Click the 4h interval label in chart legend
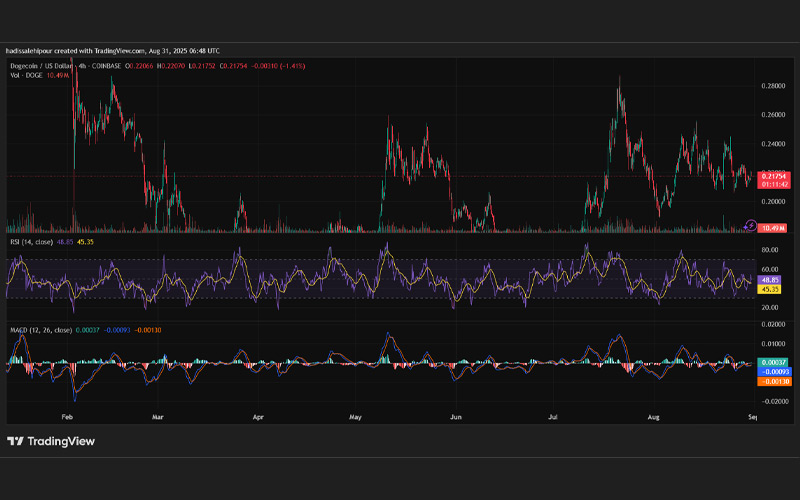Image resolution: width=800 pixels, height=500 pixels. [83, 66]
